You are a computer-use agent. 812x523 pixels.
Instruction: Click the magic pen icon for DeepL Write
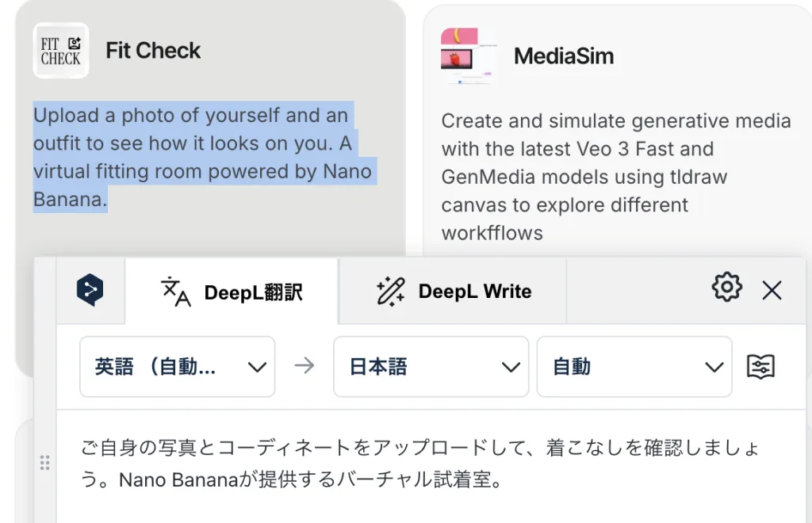click(390, 292)
